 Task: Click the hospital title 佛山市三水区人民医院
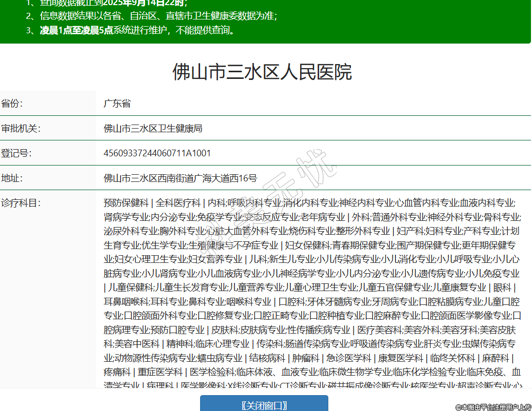[262, 72]
